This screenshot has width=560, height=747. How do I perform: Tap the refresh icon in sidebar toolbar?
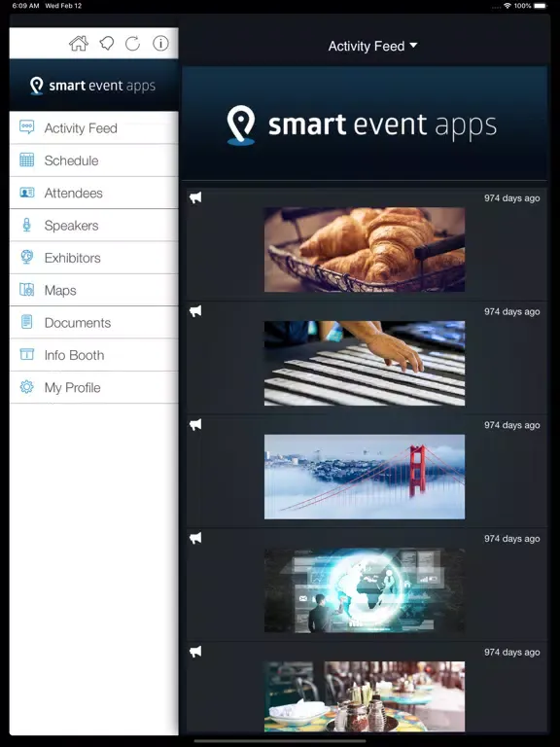133,44
